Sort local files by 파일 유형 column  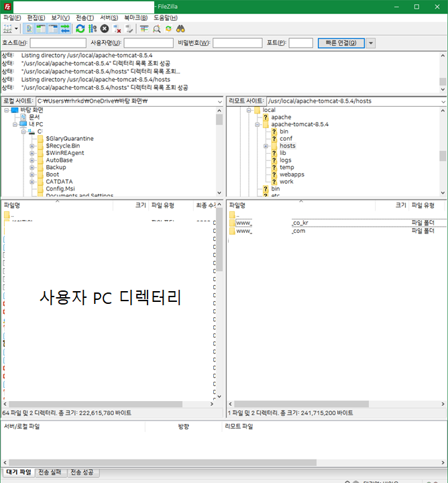coord(171,205)
